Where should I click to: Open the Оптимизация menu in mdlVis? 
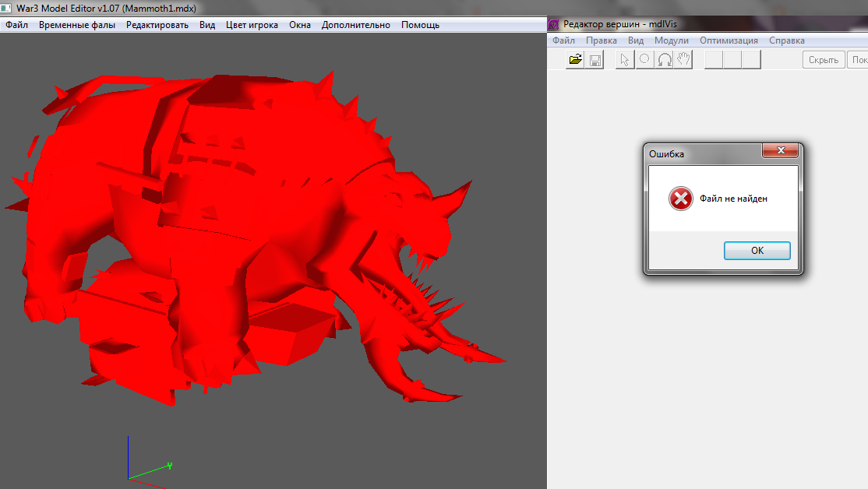coord(729,40)
